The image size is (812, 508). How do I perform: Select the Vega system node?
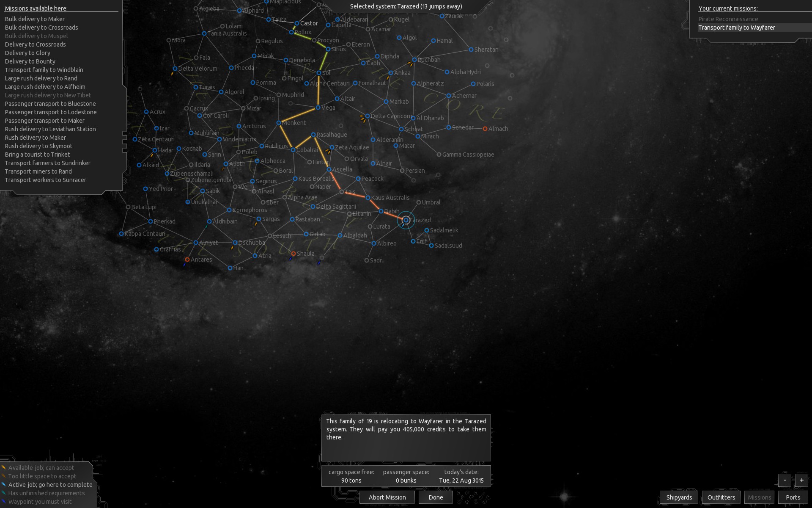pyautogui.click(x=318, y=108)
